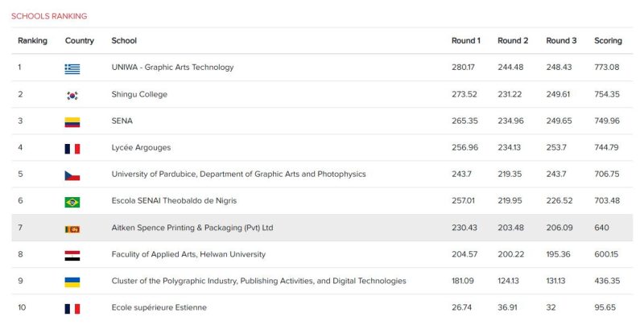This screenshot has height=325, width=644.
Task: Click the Round 2 column header
Action: click(513, 40)
